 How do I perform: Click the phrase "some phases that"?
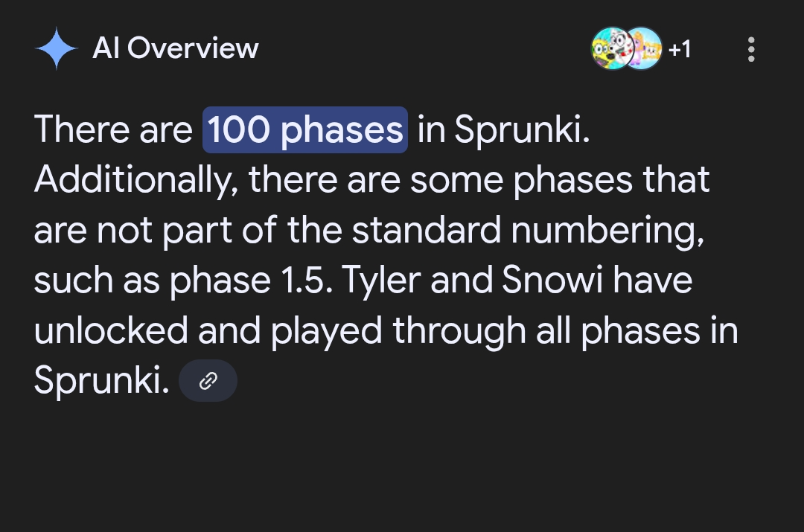point(560,180)
